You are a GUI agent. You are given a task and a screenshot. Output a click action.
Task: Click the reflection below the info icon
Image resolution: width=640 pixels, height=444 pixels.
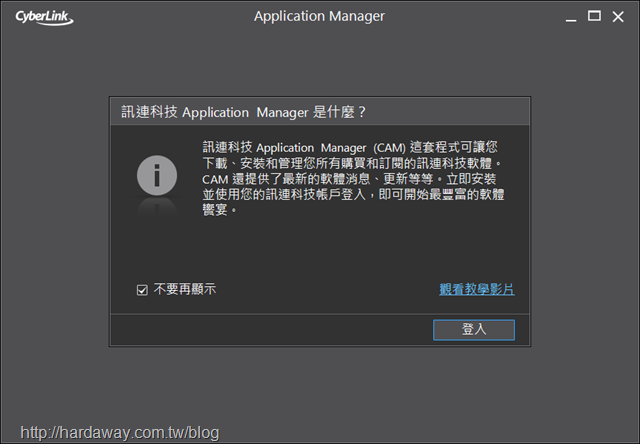(x=157, y=207)
